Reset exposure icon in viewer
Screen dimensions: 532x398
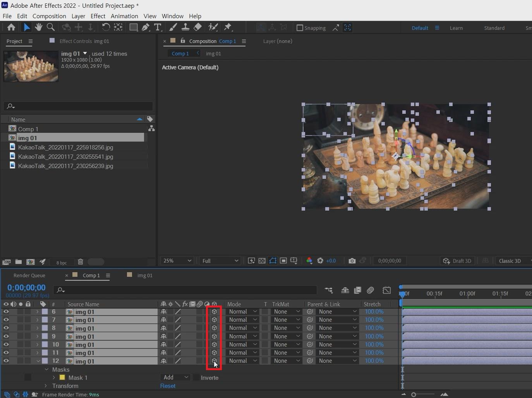[x=320, y=261]
